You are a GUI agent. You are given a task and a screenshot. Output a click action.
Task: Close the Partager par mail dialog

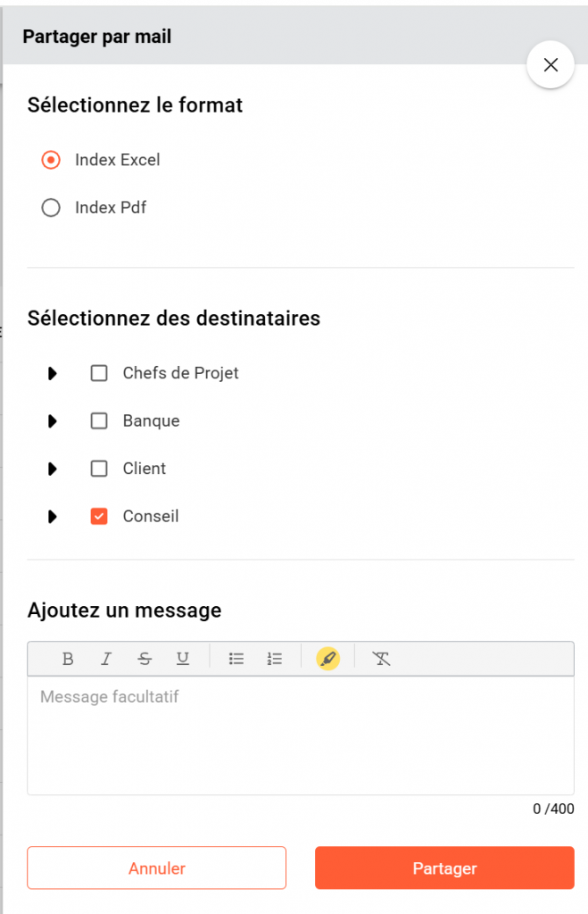point(551,65)
